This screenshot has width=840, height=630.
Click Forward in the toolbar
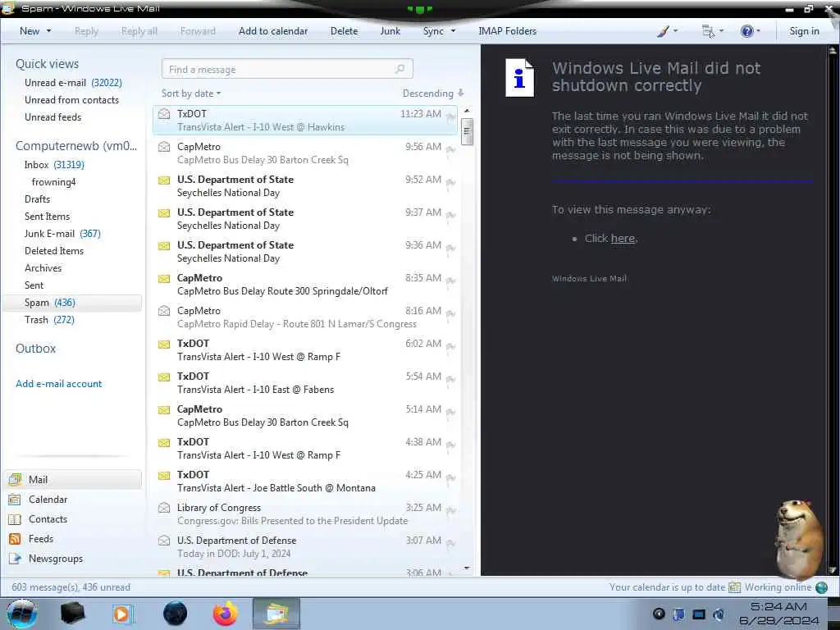tap(198, 31)
